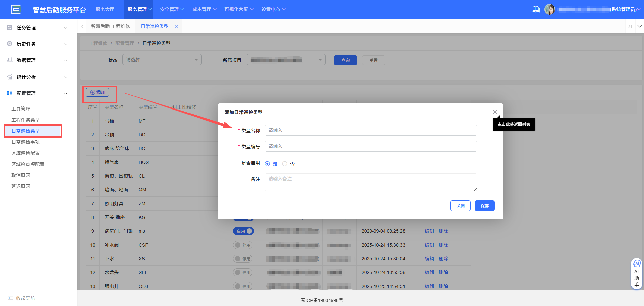Click the 保存 button in the dialog
Viewport: 644px width, 306px height.
click(484, 205)
